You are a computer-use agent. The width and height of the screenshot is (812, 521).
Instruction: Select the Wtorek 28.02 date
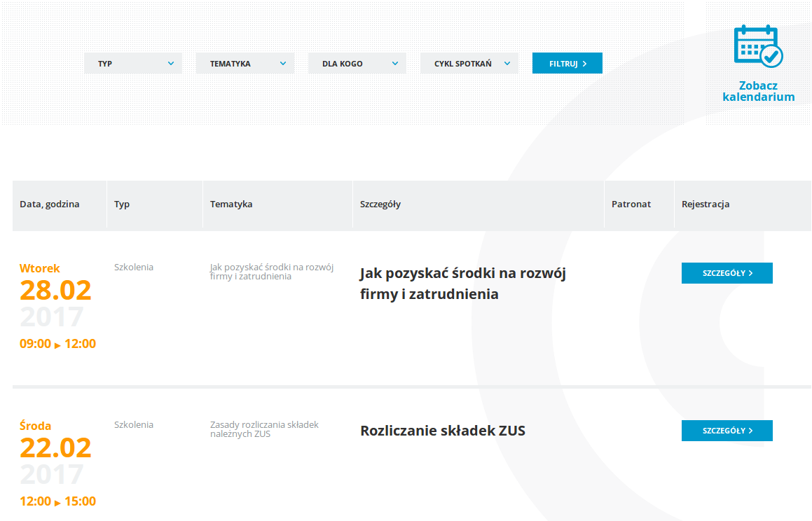coord(55,282)
